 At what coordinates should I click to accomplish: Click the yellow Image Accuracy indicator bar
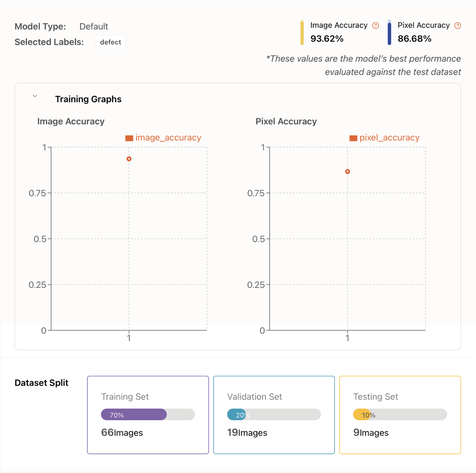[x=302, y=33]
